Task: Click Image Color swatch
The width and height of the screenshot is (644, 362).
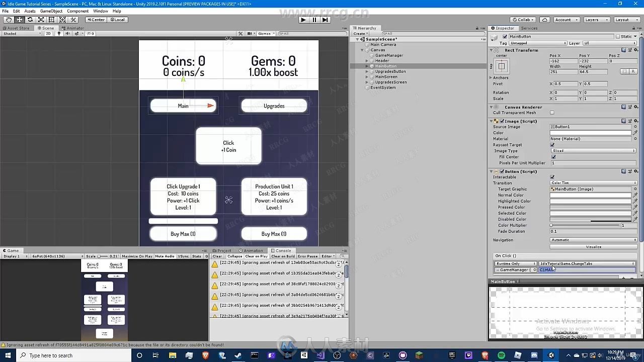Action: (x=590, y=133)
